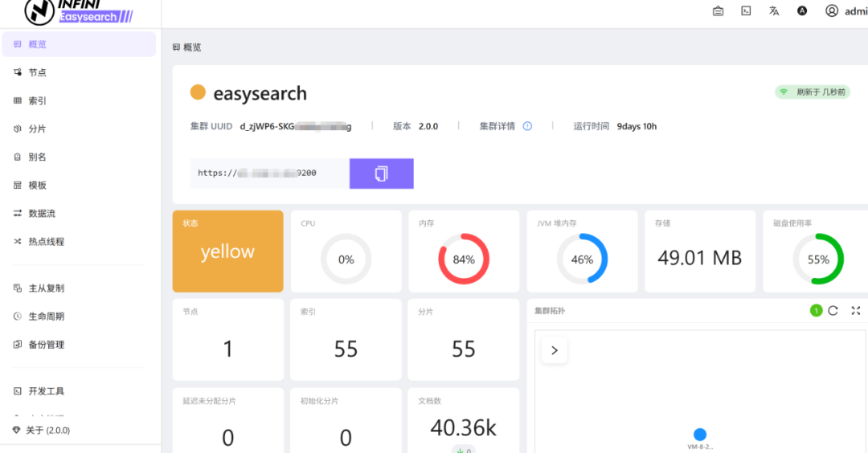The image size is (868, 453).
Task: Click 文档数 40.36k value
Action: click(464, 427)
